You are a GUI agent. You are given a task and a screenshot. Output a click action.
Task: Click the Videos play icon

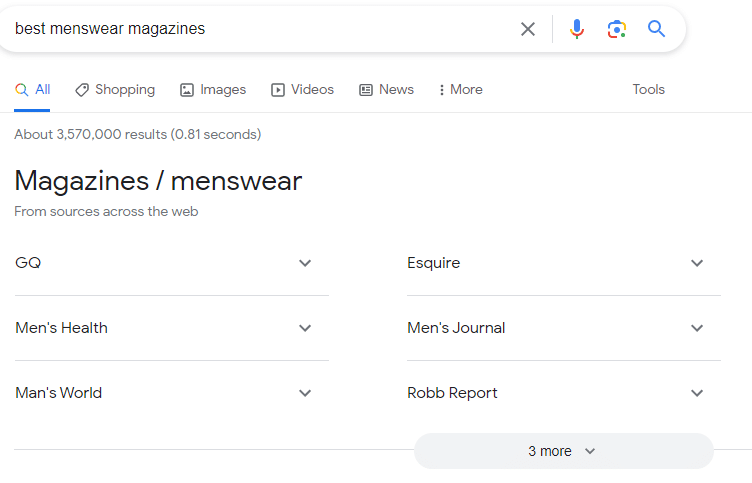[278, 90]
